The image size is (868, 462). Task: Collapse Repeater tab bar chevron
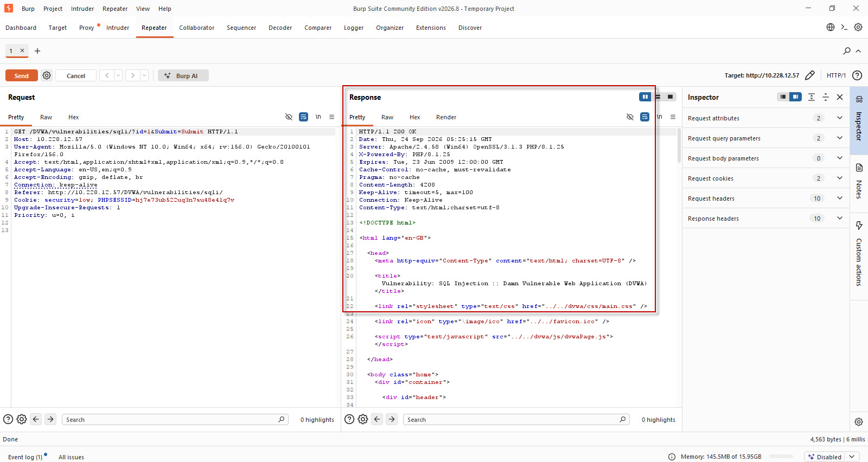click(858, 50)
